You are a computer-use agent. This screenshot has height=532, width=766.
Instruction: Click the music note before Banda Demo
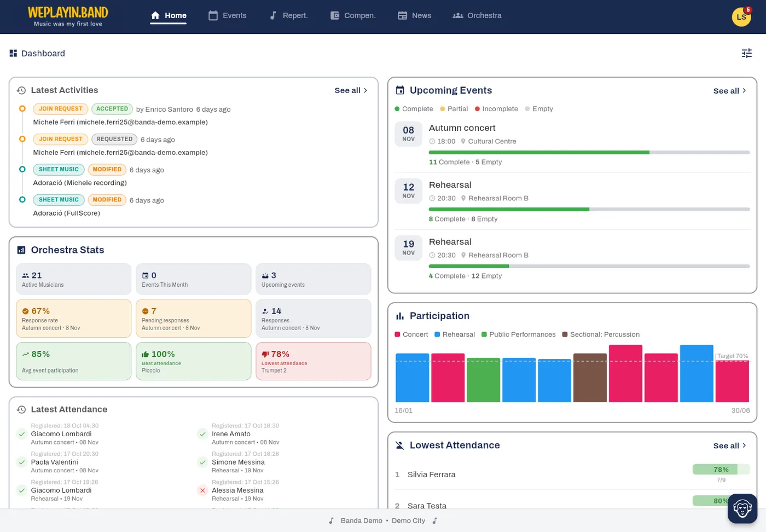click(331, 521)
